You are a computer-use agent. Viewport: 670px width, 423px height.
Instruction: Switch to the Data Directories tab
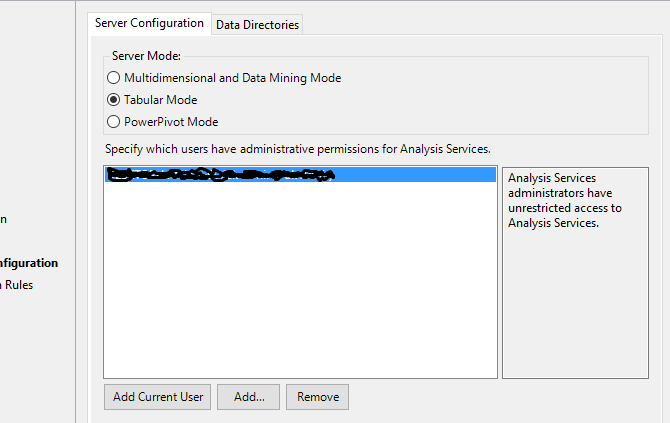click(257, 25)
